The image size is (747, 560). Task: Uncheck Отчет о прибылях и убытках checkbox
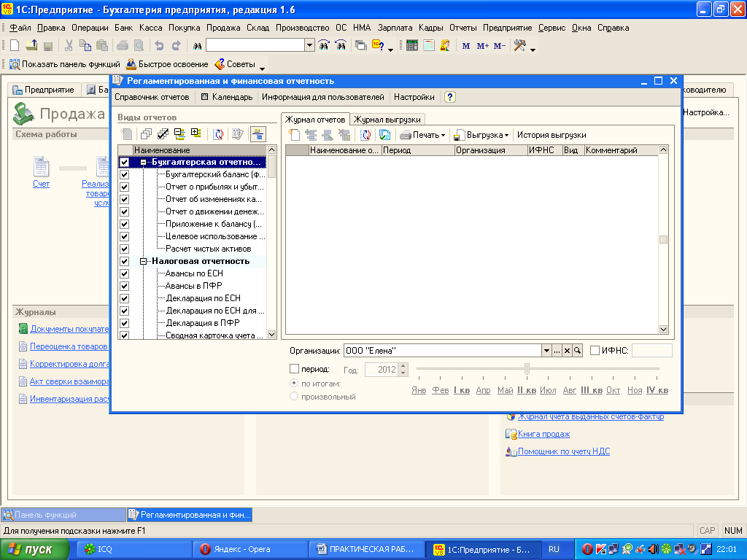point(124,187)
